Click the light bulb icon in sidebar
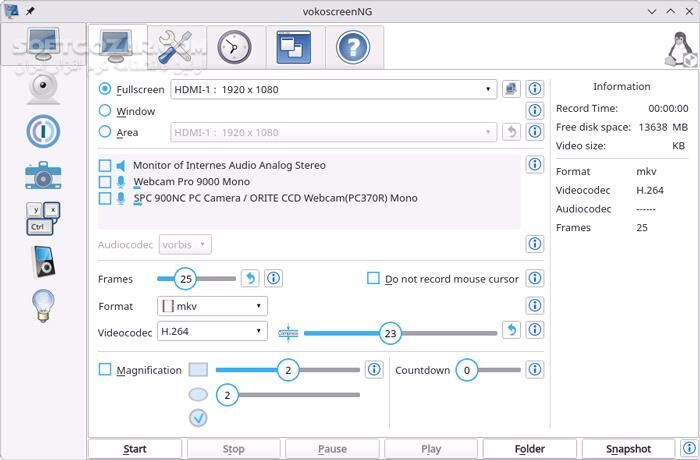This screenshot has width=700, height=460. 43,305
